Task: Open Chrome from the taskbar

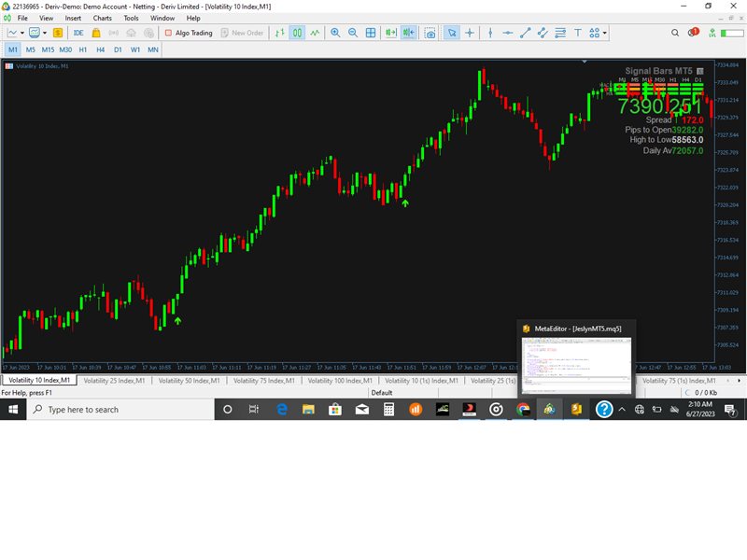Action: [523, 410]
